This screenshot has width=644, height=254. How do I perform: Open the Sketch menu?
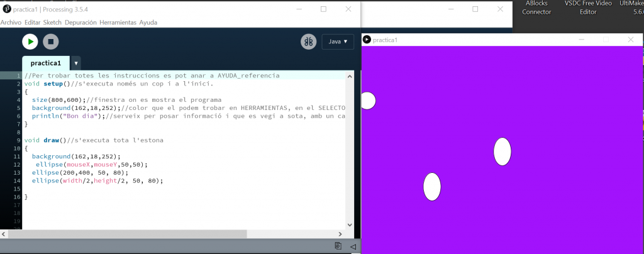(x=52, y=22)
